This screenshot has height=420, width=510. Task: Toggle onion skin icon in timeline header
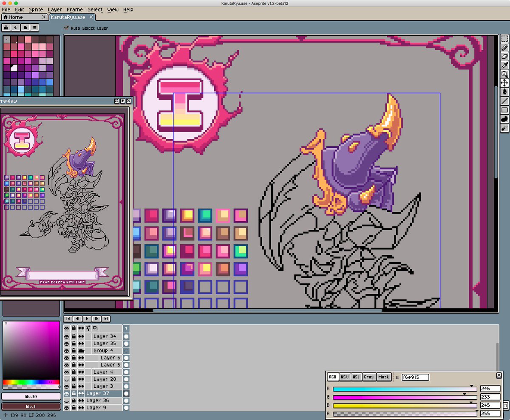click(95, 328)
